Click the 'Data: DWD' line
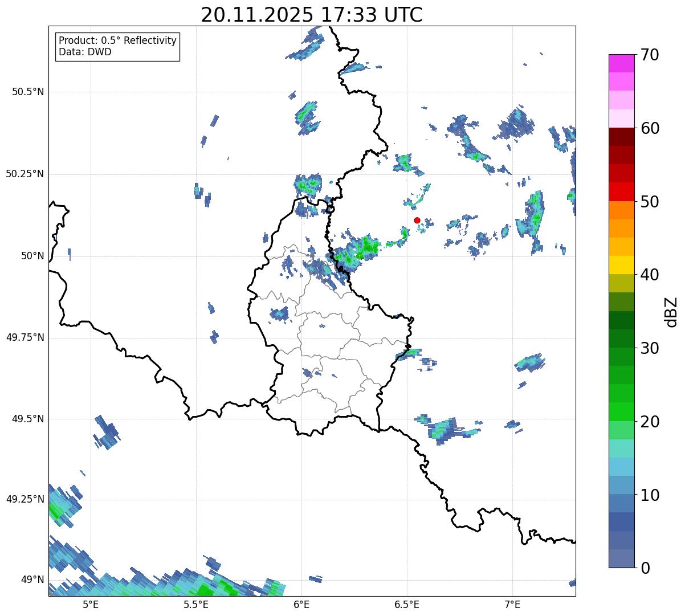 click(x=85, y=52)
